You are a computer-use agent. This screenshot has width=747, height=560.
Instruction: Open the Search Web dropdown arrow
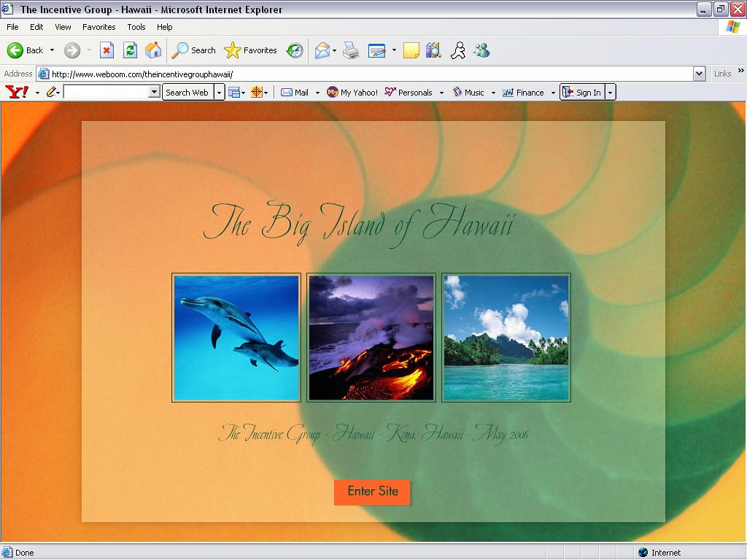click(220, 92)
